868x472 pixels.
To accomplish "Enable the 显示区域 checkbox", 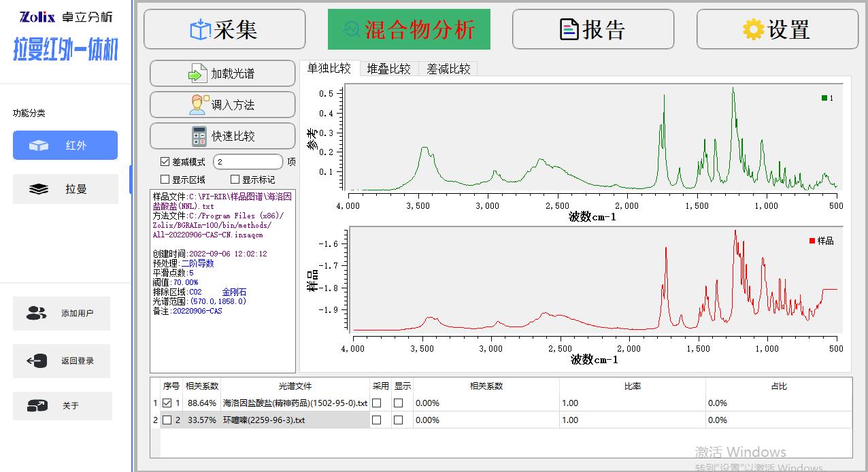I will pos(165,180).
